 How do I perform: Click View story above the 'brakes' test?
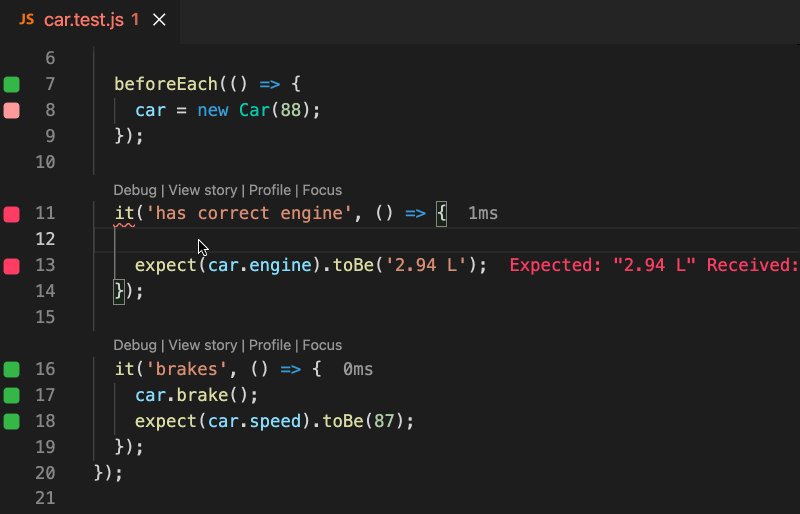202,345
